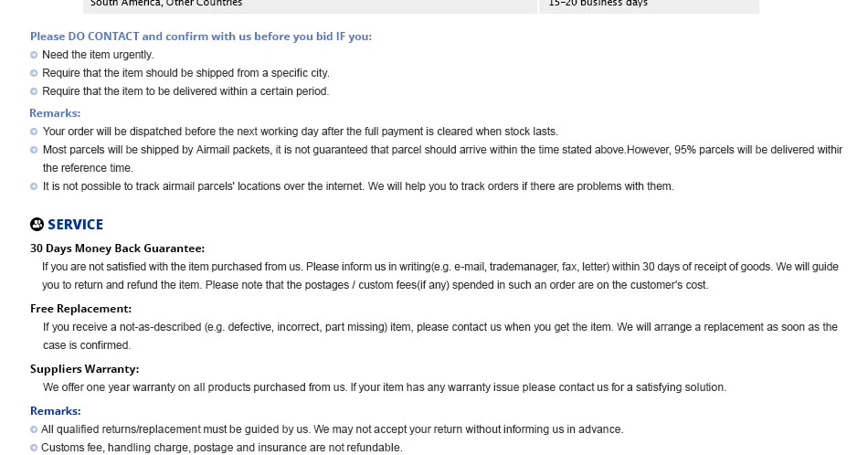The height and width of the screenshot is (455, 868).
Task: Click the '15-20 business days' table cell
Action: tap(649, 5)
